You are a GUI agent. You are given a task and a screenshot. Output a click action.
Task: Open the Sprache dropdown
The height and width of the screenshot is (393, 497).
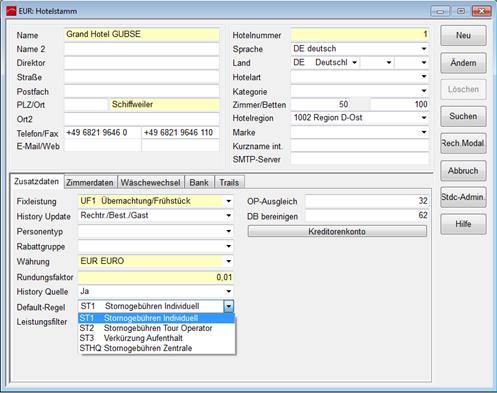pos(424,49)
